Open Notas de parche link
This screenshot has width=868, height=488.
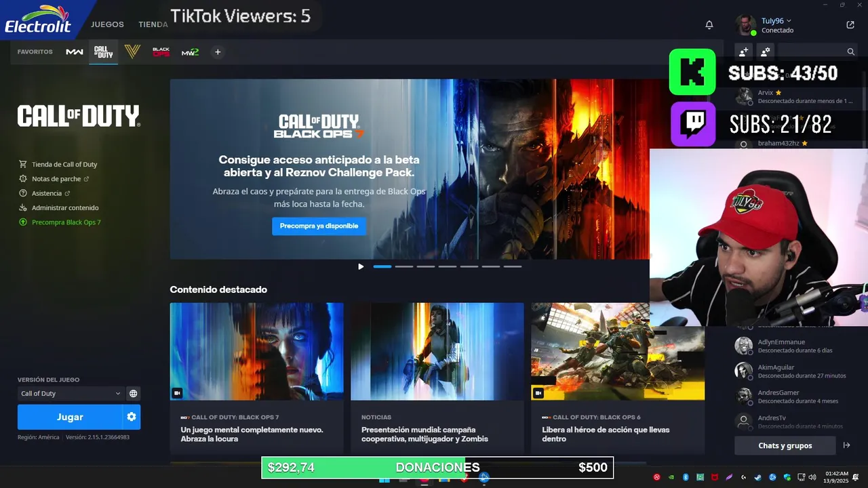click(54, 179)
